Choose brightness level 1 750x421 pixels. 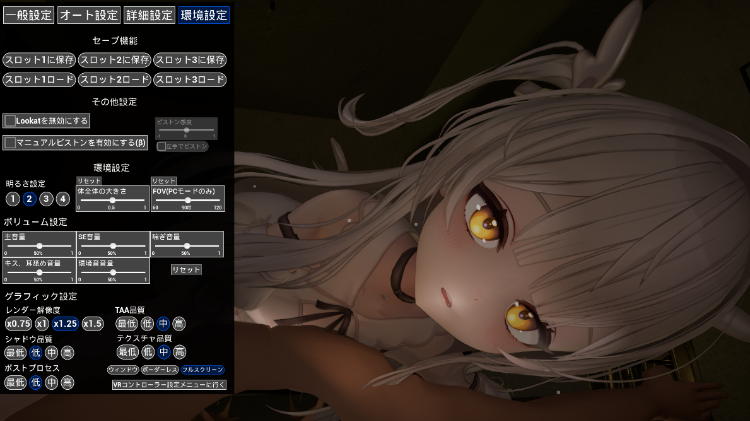coord(12,199)
